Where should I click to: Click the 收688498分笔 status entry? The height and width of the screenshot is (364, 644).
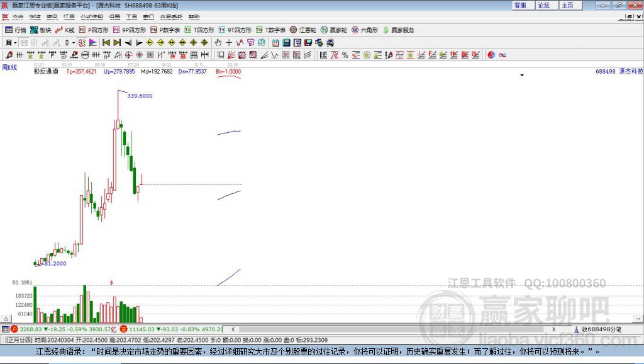[598, 329]
